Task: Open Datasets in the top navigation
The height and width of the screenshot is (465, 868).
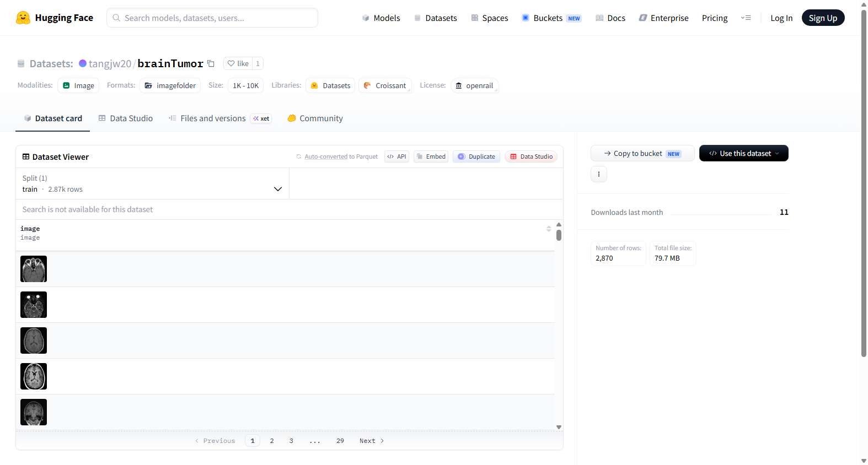Action: coord(435,18)
